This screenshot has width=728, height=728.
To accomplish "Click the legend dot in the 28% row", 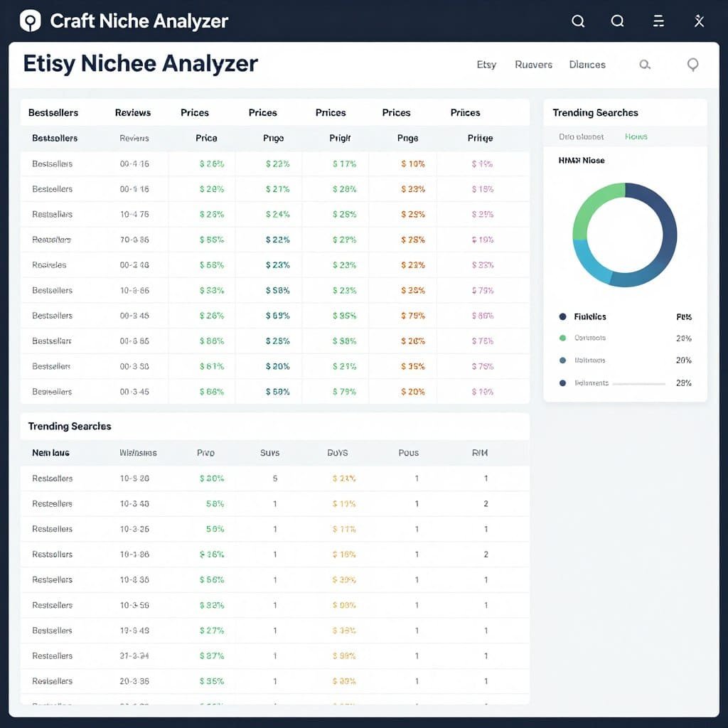I will coord(563,383).
